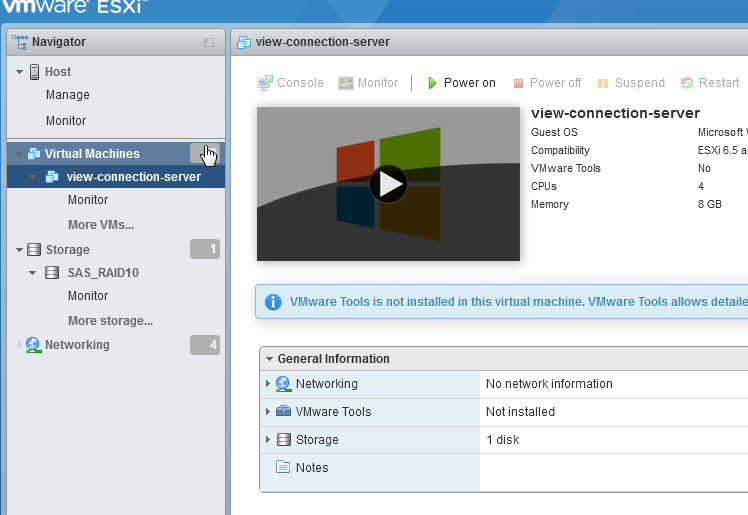Select SAS_RAID10 datastore
Image resolution: width=748 pixels, height=515 pixels.
[x=103, y=273]
